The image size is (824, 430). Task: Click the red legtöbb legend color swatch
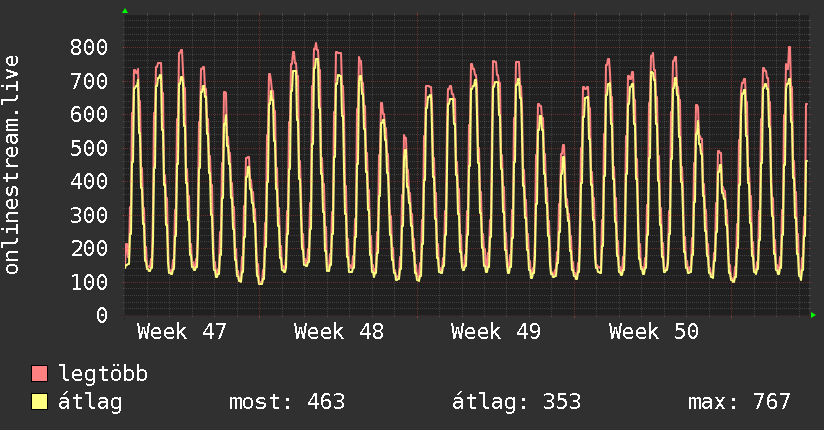click(x=40, y=375)
